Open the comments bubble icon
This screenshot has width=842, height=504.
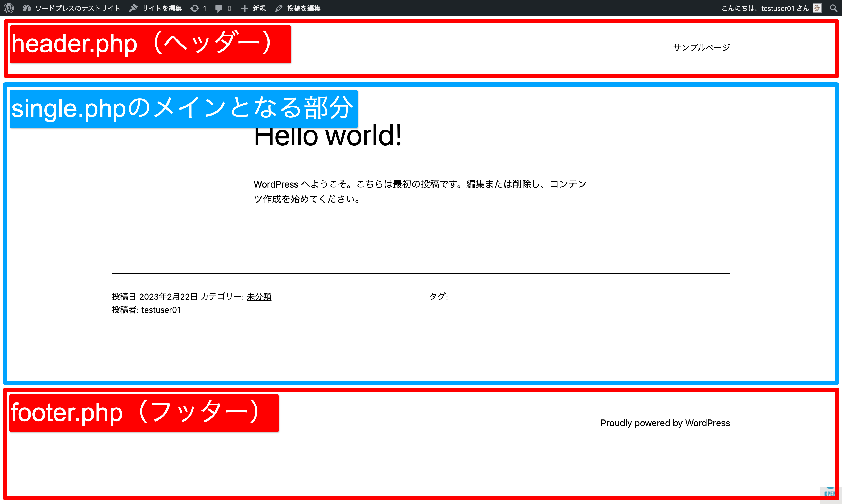219,8
